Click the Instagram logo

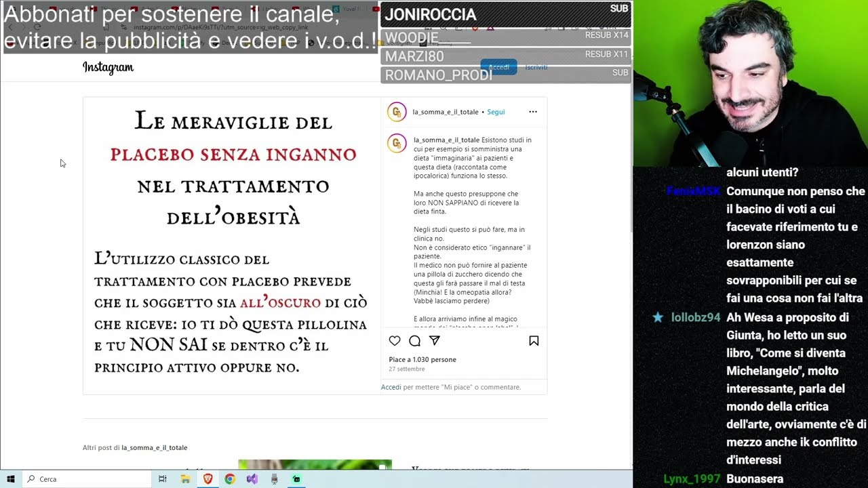coord(108,67)
